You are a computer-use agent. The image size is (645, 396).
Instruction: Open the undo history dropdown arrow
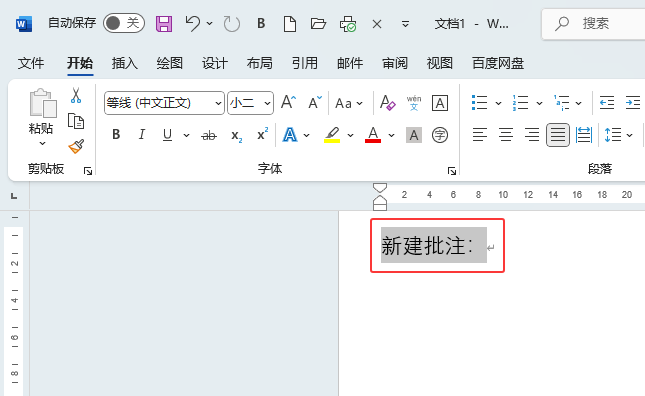[209, 23]
